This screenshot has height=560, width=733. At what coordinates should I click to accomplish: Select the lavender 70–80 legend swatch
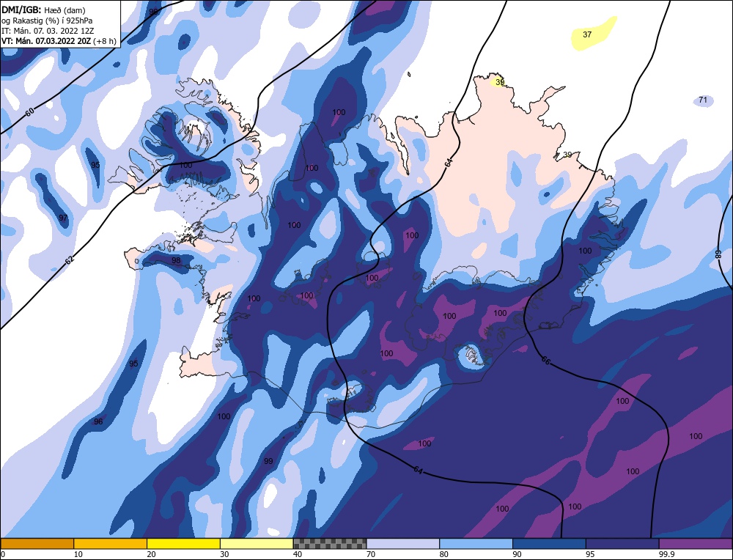click(403, 543)
